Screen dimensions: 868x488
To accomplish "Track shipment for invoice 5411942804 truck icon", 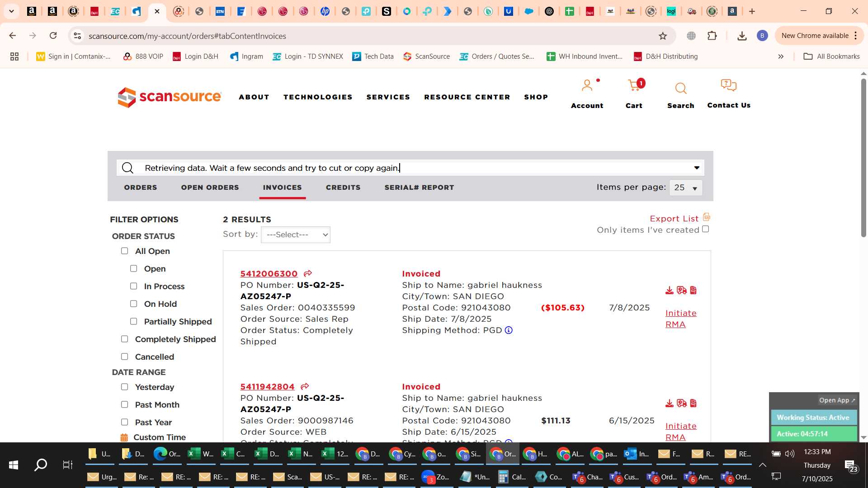I will 682,403.
